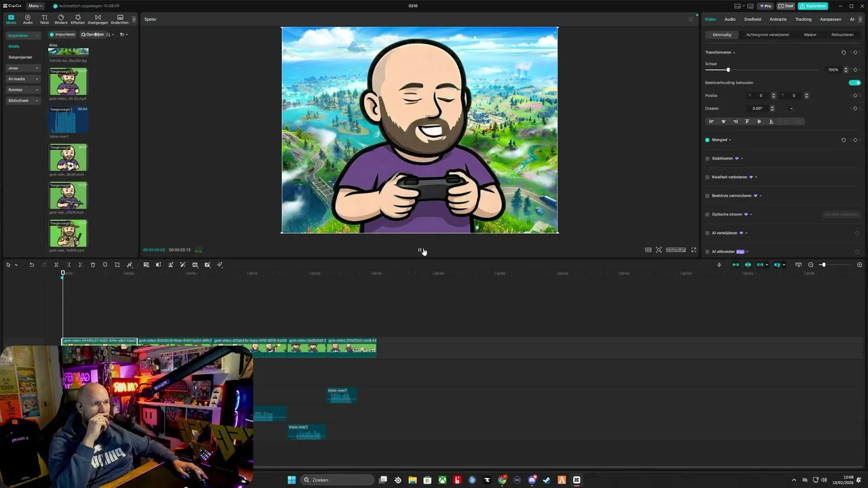
Task: Enable the AI uitbreiden checkbox
Action: click(x=707, y=251)
